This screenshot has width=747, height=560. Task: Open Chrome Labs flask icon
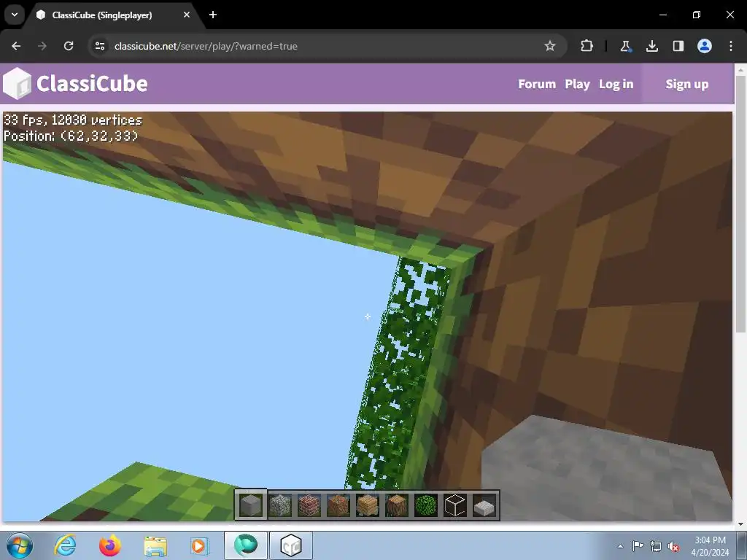coord(625,46)
